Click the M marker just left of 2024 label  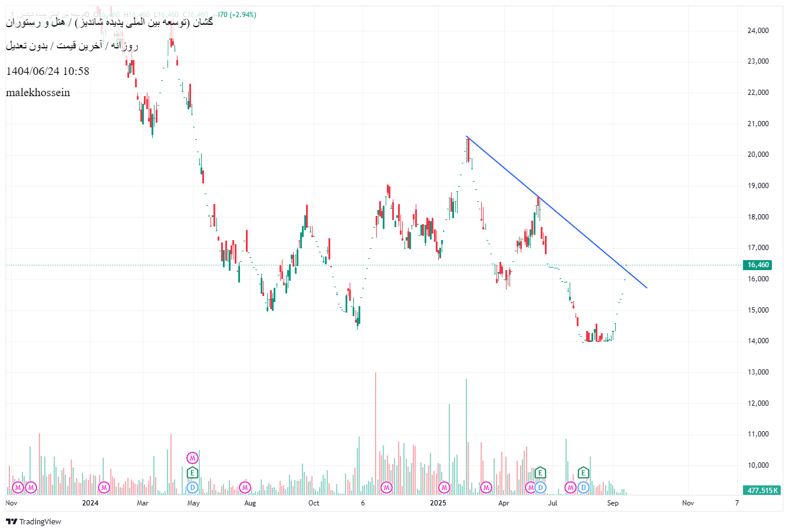click(x=104, y=488)
